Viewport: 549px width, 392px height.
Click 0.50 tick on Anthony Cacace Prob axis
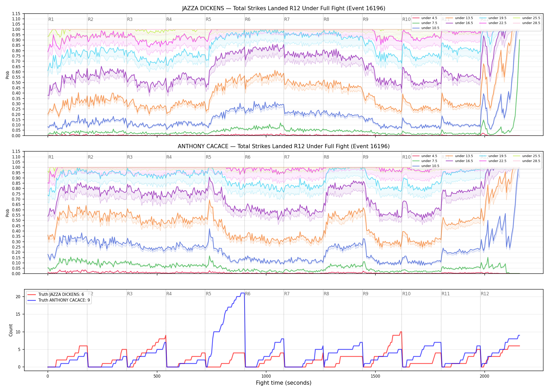click(x=16, y=220)
